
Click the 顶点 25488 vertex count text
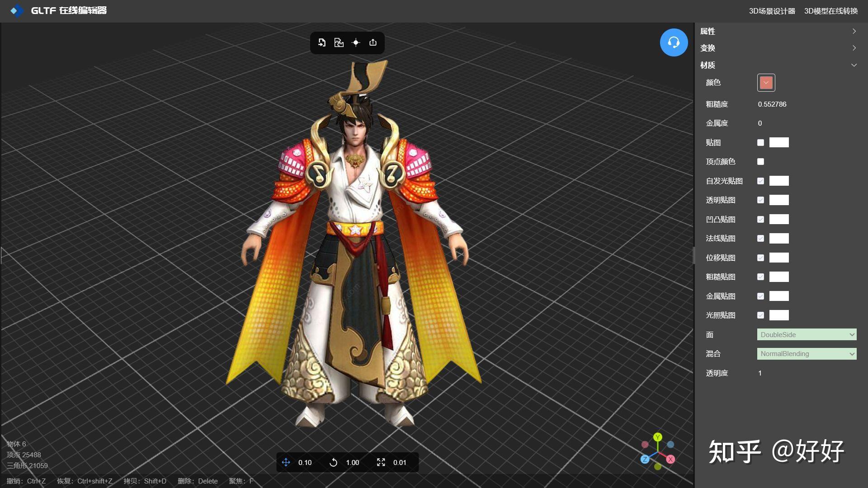tap(24, 455)
